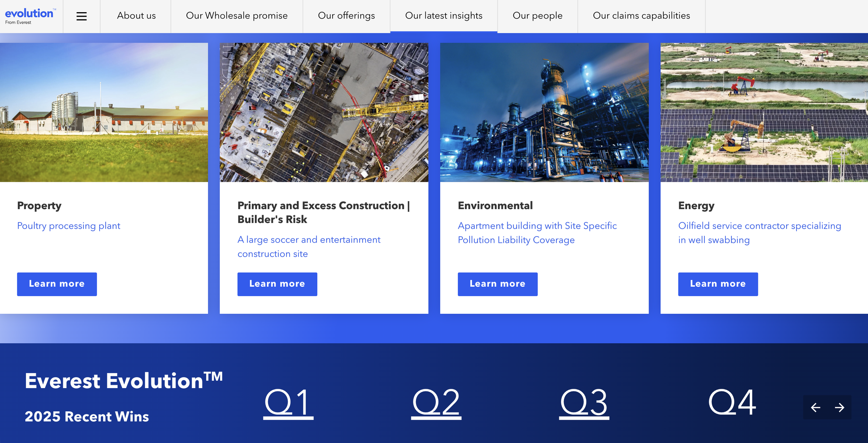Open Our Wholesale promise menu item
The height and width of the screenshot is (443, 868).
point(236,16)
